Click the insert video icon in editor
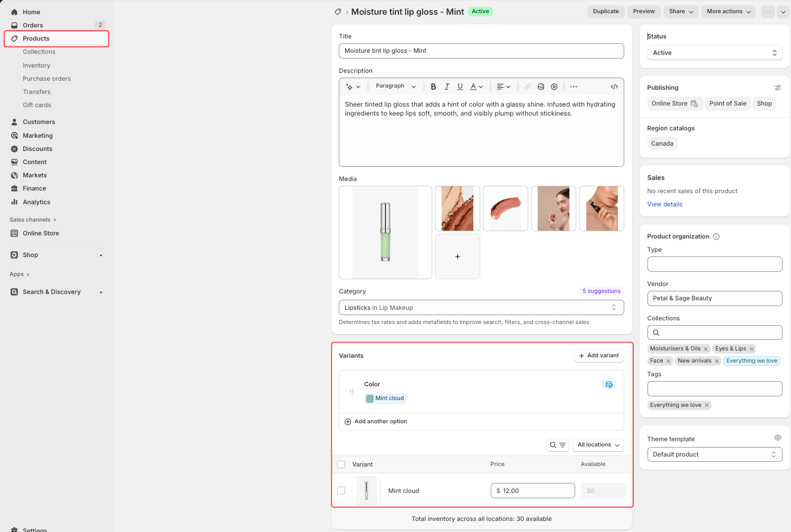 click(x=554, y=87)
